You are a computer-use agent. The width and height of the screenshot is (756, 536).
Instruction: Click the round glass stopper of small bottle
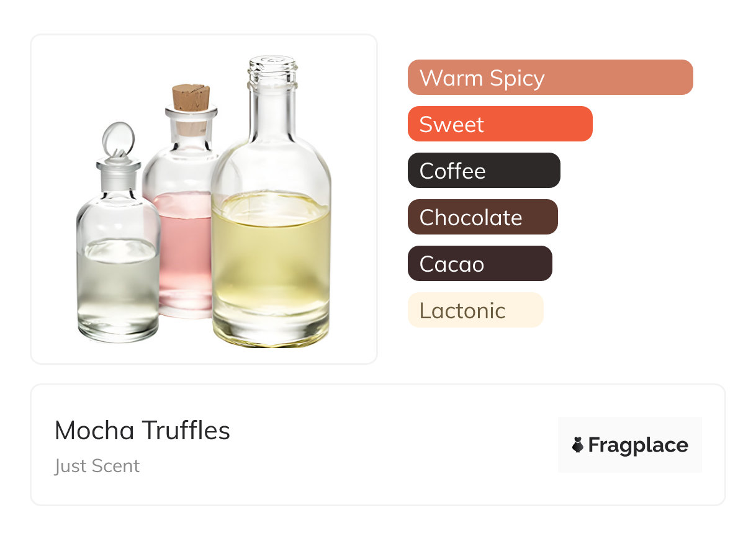[x=117, y=138]
